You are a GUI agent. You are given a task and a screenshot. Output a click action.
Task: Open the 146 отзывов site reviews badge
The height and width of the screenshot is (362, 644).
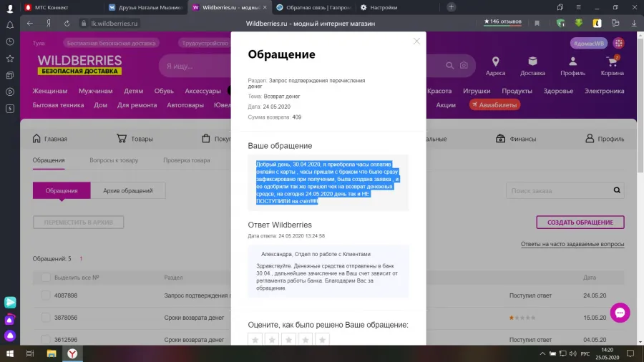click(502, 22)
